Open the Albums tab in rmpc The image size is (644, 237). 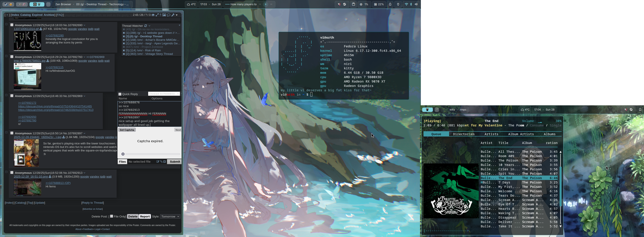(549, 134)
